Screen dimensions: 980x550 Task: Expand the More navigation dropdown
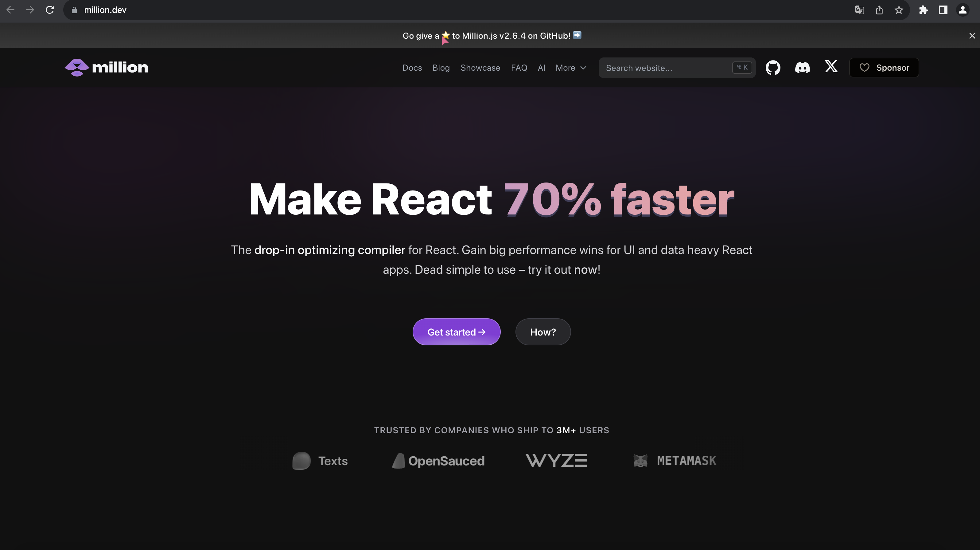coord(571,67)
